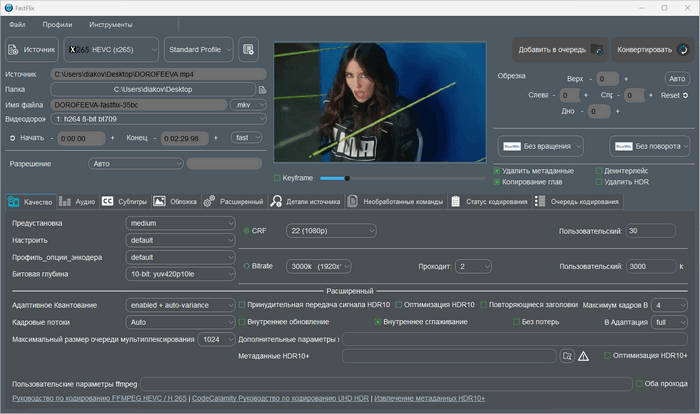The height and width of the screenshot is (414, 700).
Task: Open the 3000k bitrate dropdown
Action: click(x=319, y=267)
